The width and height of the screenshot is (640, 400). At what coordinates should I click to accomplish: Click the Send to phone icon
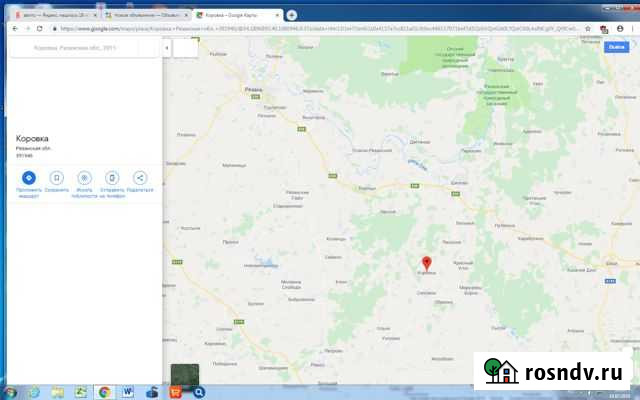point(112,177)
